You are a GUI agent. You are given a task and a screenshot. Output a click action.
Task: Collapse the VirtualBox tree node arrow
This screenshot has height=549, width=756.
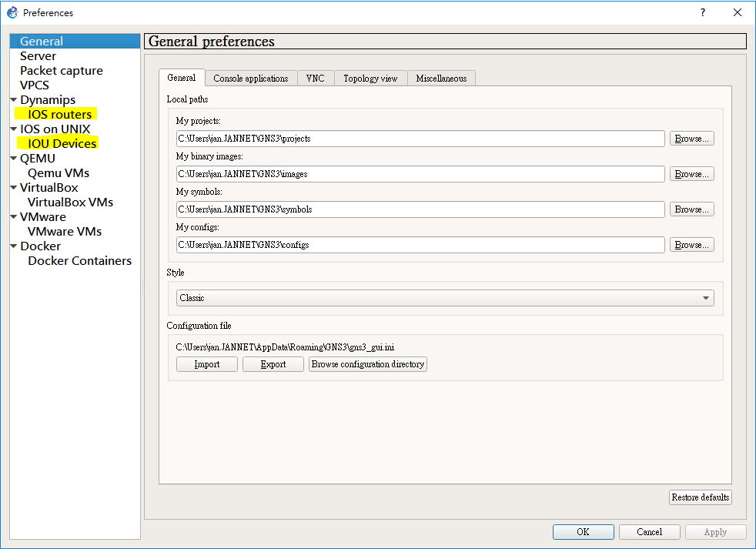(x=14, y=187)
